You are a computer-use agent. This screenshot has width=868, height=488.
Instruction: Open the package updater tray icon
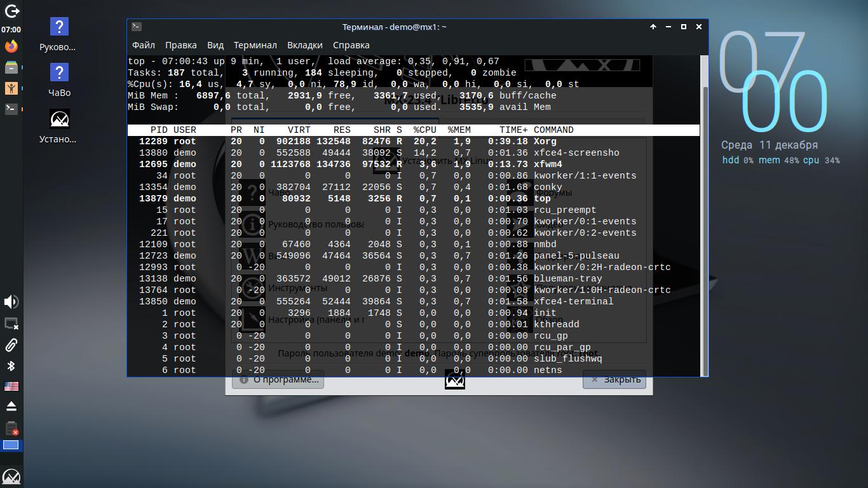click(x=11, y=428)
